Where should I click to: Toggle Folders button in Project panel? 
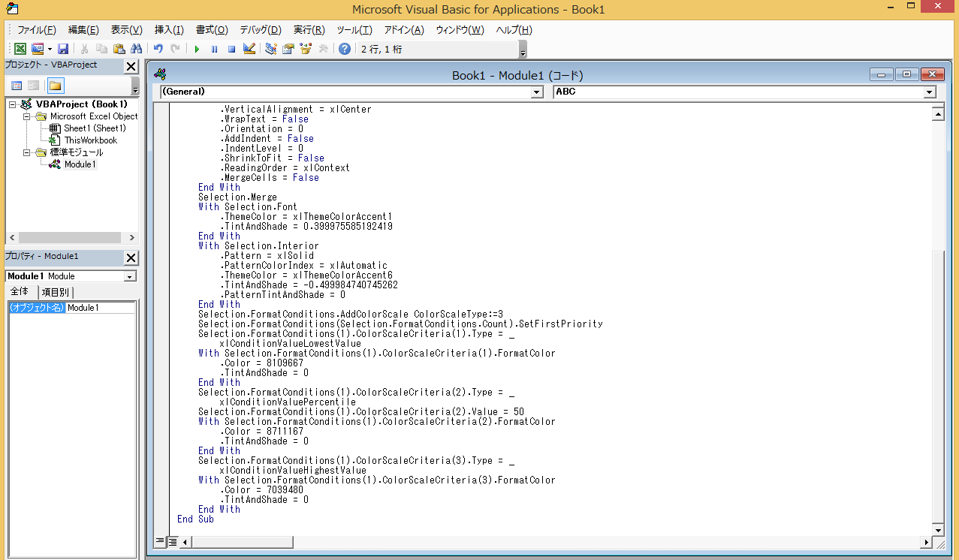tap(56, 86)
